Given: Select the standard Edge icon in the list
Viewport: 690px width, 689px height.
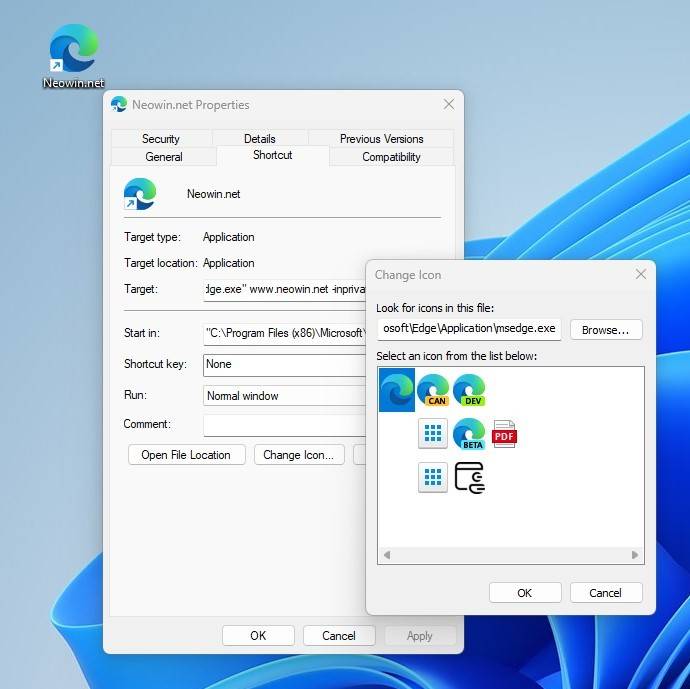Looking at the screenshot, I should coord(397,390).
